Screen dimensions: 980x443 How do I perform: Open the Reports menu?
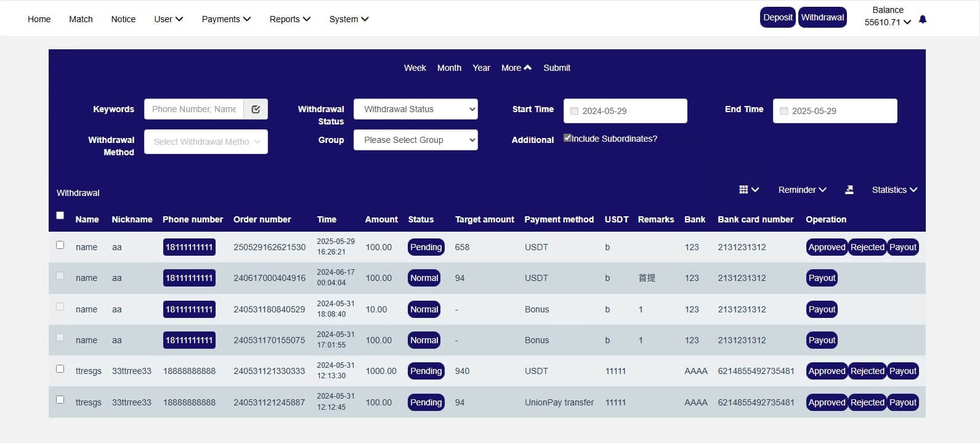coord(290,19)
